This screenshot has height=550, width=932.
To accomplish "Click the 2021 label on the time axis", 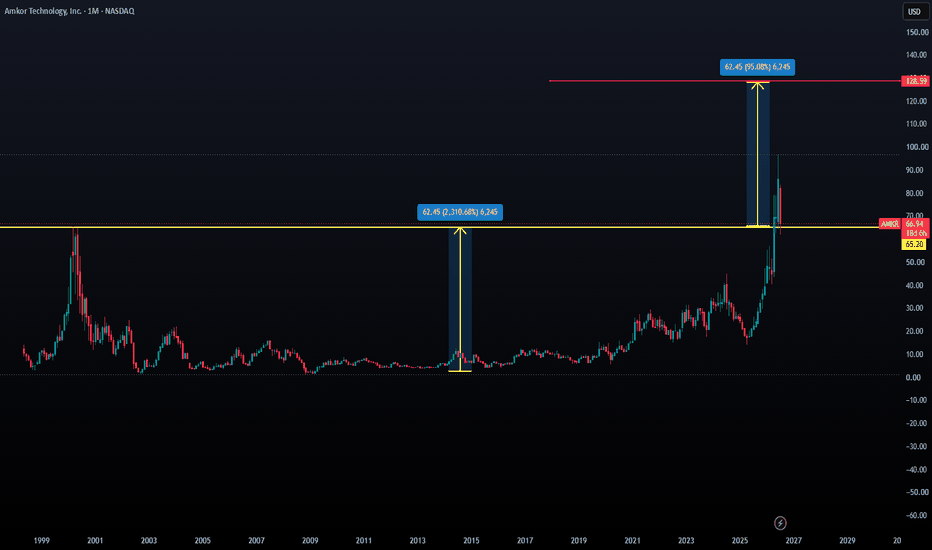I will coord(632,540).
